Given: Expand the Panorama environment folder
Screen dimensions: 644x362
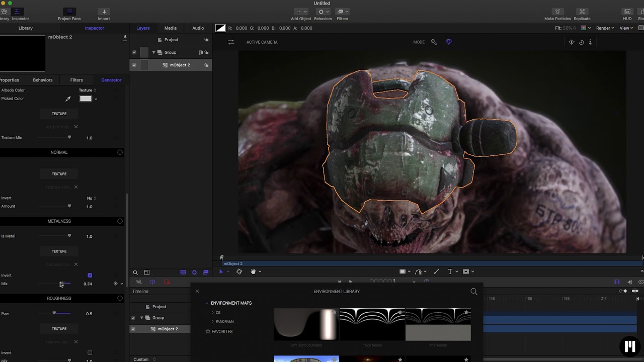Looking at the screenshot, I should click(213, 321).
